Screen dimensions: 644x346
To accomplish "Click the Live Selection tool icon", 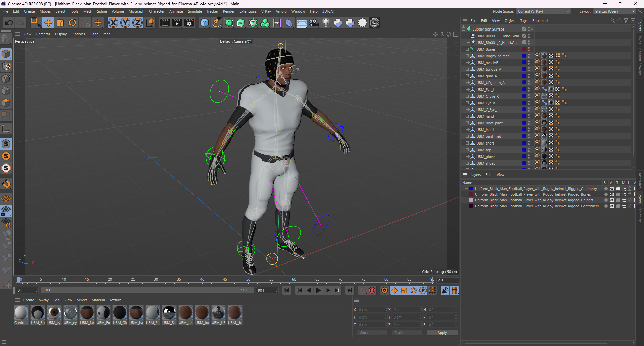I will coord(36,23).
